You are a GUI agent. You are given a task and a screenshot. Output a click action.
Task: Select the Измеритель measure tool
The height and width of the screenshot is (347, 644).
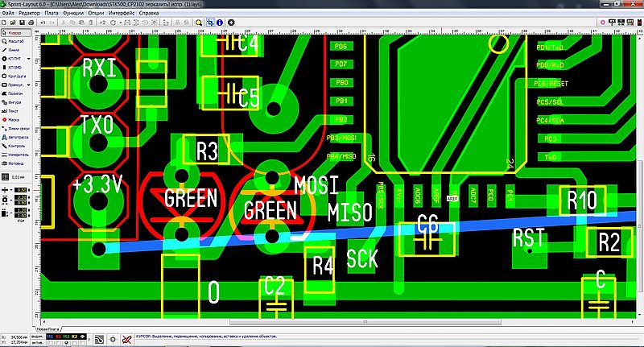[x=16, y=155]
